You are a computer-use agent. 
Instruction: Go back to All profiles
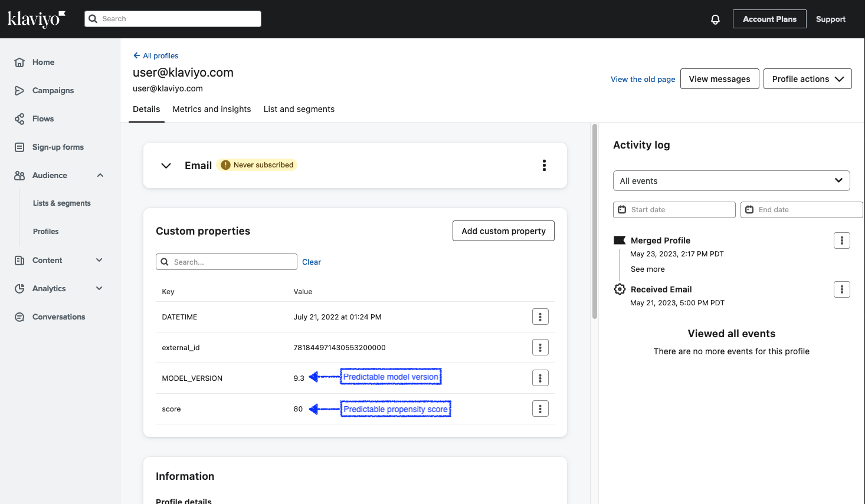point(156,56)
